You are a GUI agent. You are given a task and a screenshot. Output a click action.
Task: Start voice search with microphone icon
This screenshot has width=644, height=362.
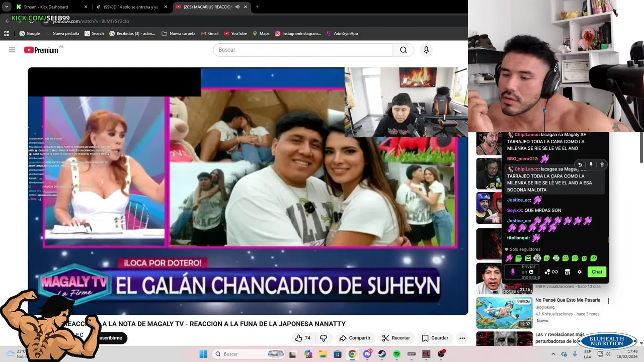(426, 50)
